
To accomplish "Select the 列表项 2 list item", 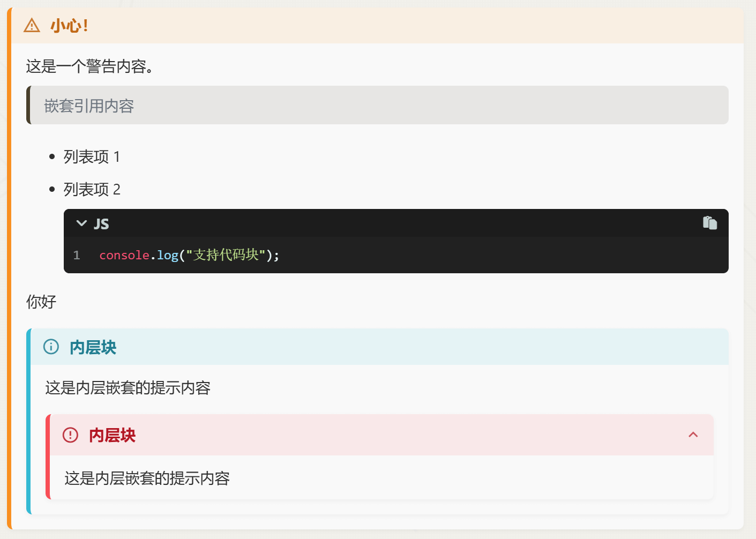I will click(92, 189).
